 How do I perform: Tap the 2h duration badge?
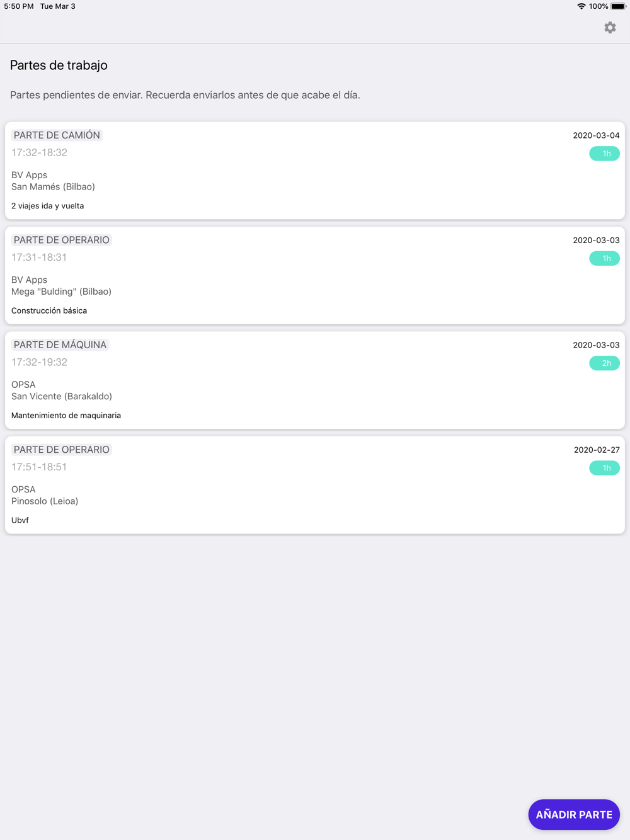[x=604, y=363]
